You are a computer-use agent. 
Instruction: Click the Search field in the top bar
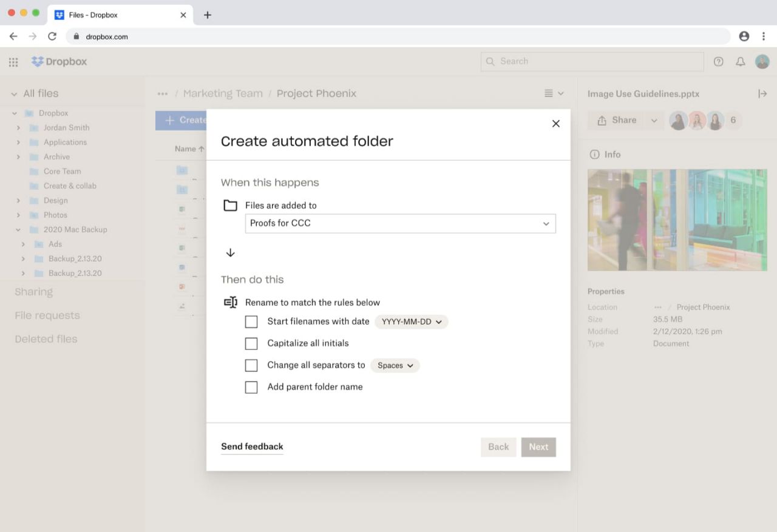(592, 61)
